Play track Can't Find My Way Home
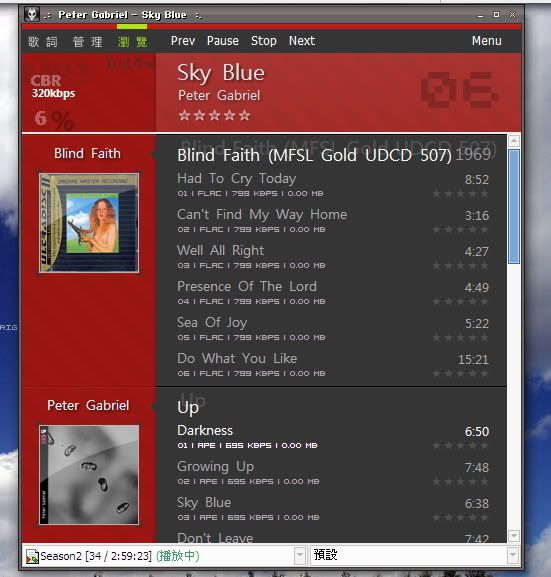551x577 pixels. click(x=262, y=215)
